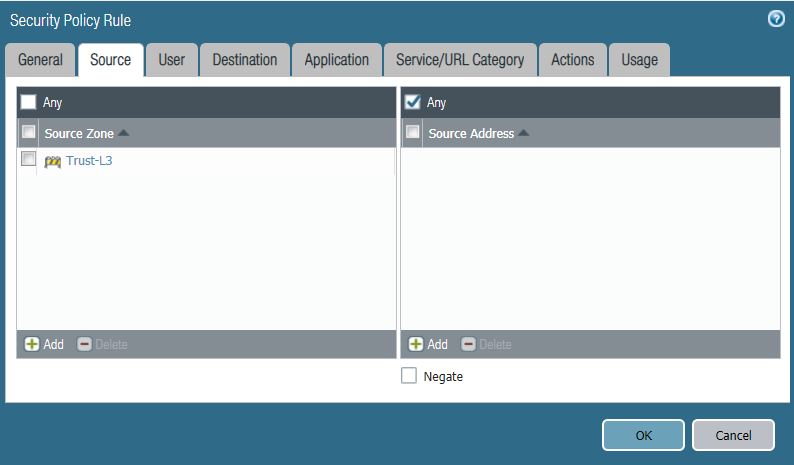Check the Any box for Source Zone

click(28, 102)
